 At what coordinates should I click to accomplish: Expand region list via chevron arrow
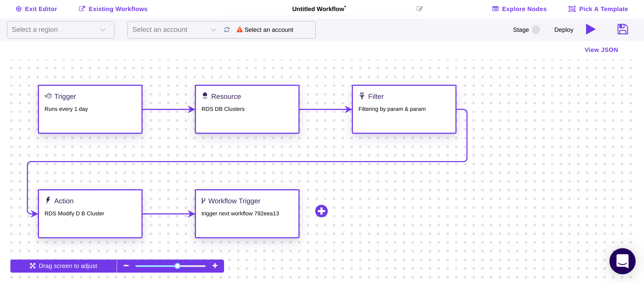103,30
